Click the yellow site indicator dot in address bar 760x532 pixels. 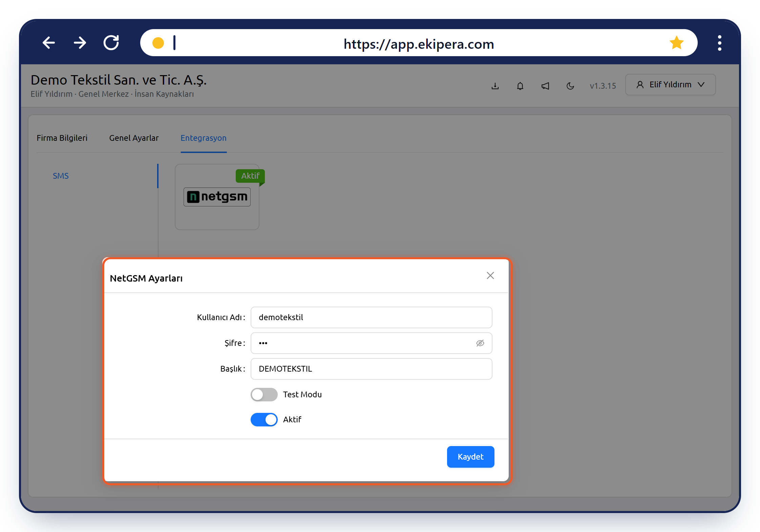158,43
